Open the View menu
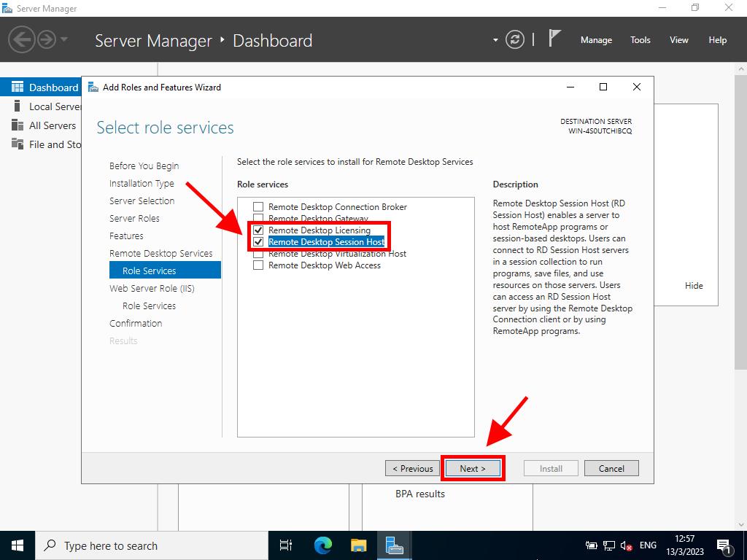This screenshot has width=747, height=560. click(679, 40)
